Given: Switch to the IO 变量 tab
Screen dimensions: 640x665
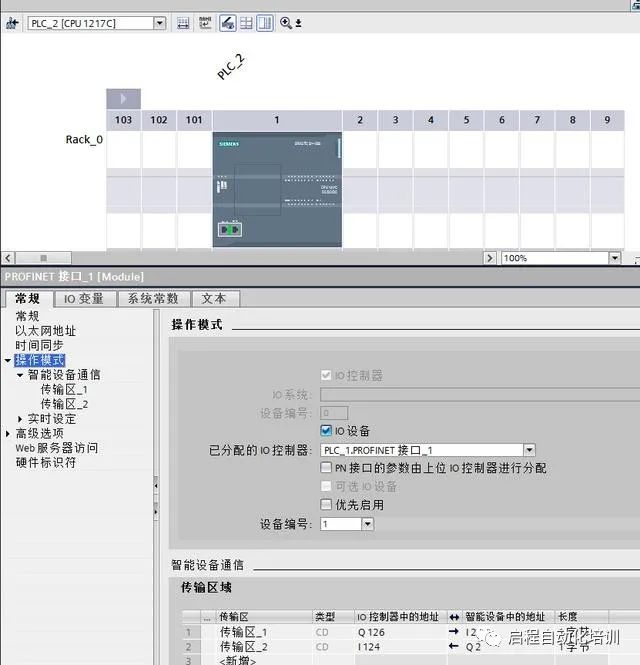Looking at the screenshot, I should coord(84,299).
